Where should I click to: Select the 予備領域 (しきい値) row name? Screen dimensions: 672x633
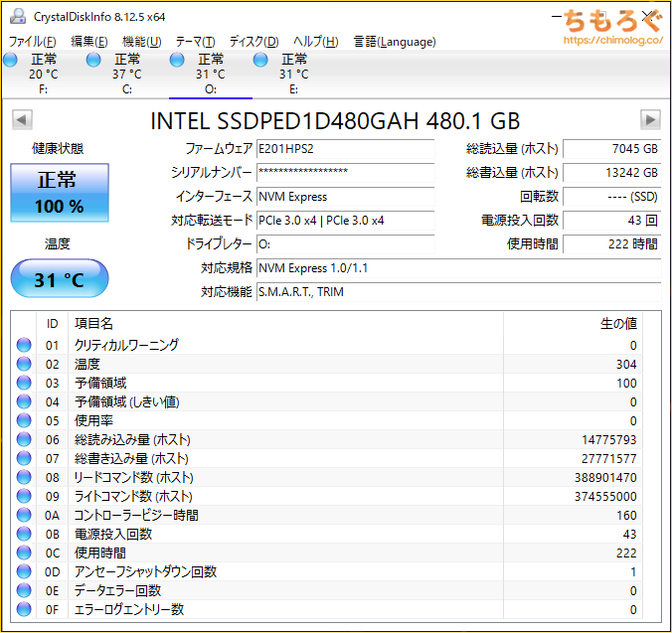click(x=127, y=401)
